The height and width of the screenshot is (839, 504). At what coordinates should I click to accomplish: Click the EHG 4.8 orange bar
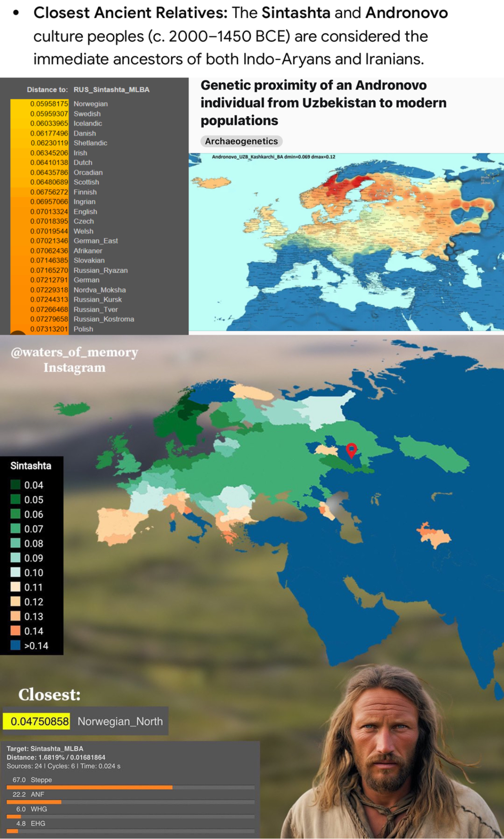(x=13, y=831)
